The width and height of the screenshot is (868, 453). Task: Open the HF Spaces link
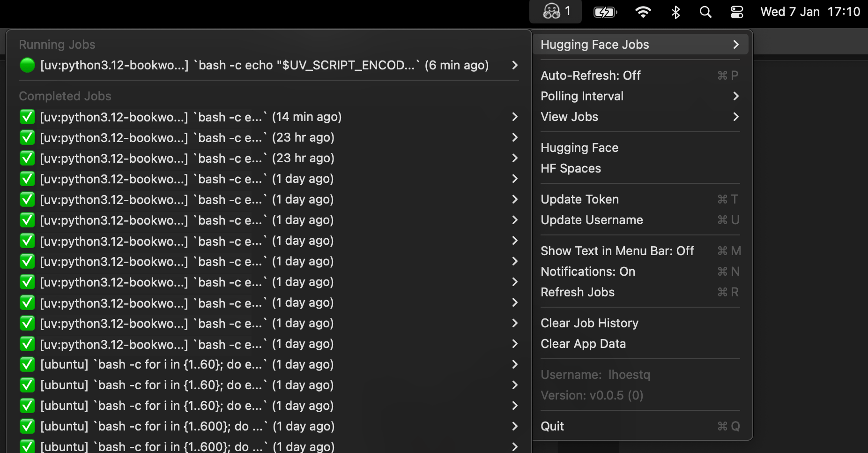click(x=570, y=168)
